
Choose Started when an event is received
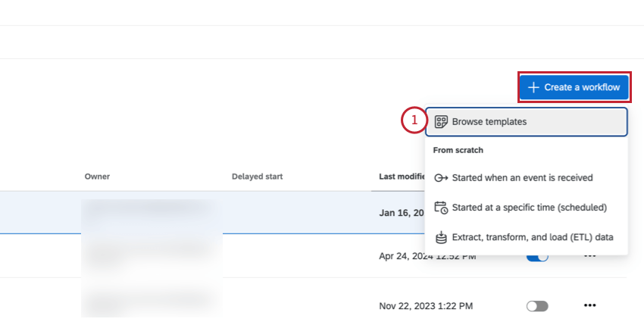click(522, 178)
